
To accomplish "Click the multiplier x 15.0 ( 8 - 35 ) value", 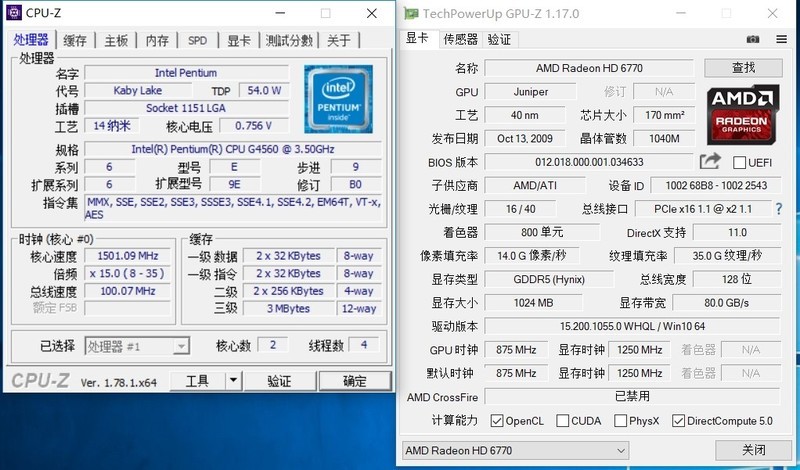I will (128, 273).
